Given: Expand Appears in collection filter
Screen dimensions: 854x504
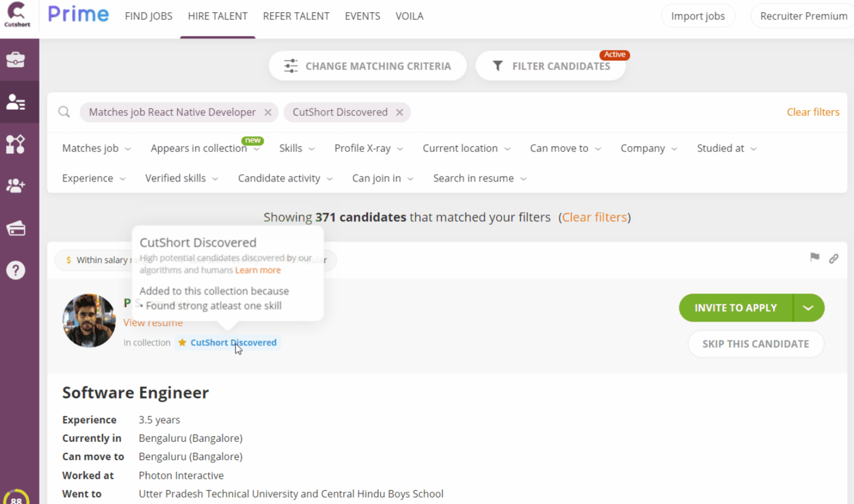Looking at the screenshot, I should pos(205,148).
